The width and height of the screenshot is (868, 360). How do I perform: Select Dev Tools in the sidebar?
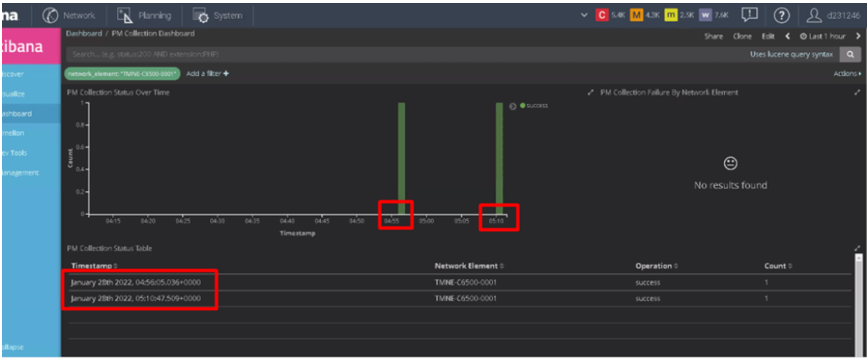tap(15, 153)
